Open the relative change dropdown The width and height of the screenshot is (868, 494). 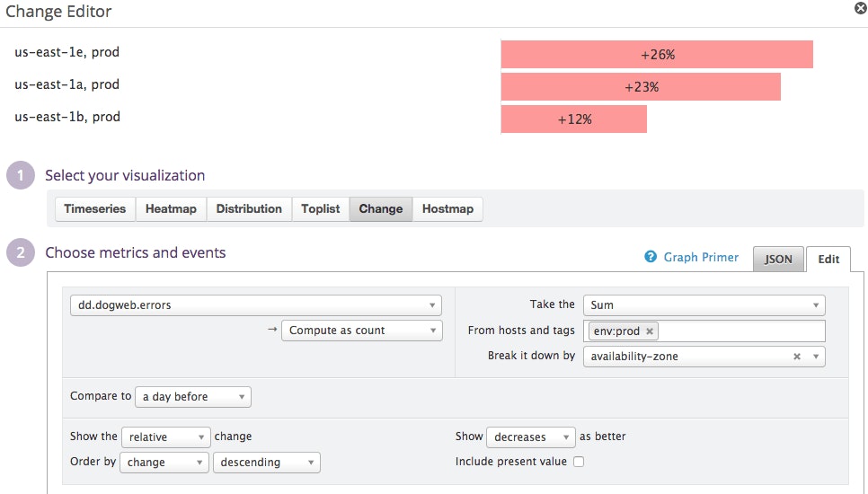tap(165, 437)
